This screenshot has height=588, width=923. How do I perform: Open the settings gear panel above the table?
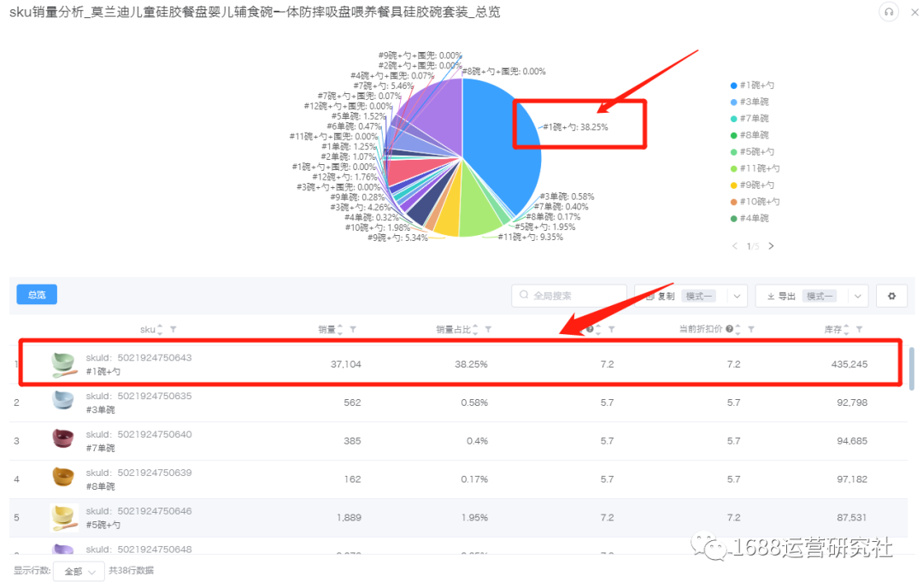891,296
